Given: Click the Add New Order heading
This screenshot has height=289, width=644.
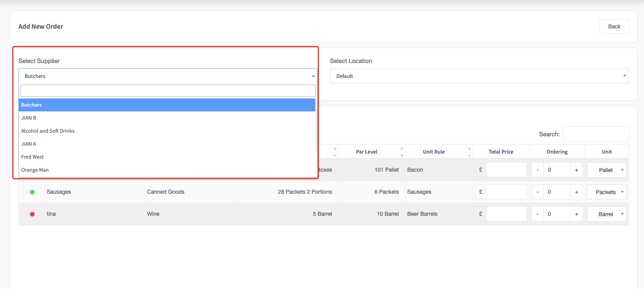Looking at the screenshot, I should 40,26.
